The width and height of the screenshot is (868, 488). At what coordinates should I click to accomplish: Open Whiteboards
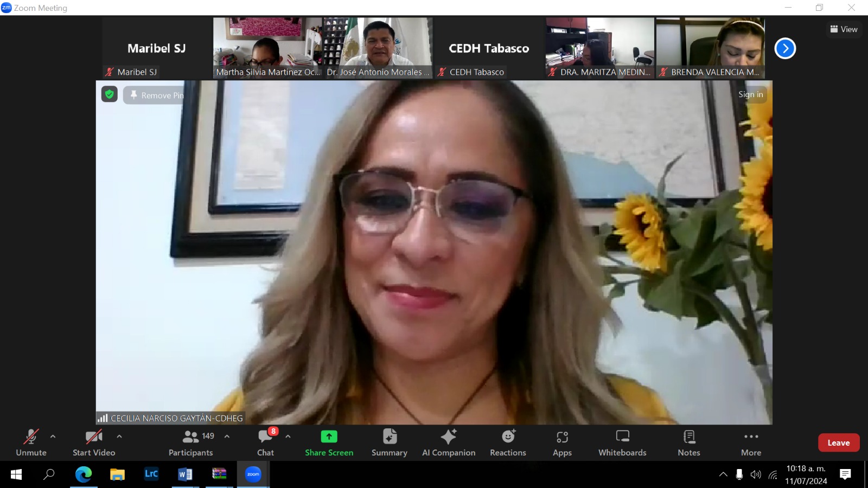pos(623,442)
